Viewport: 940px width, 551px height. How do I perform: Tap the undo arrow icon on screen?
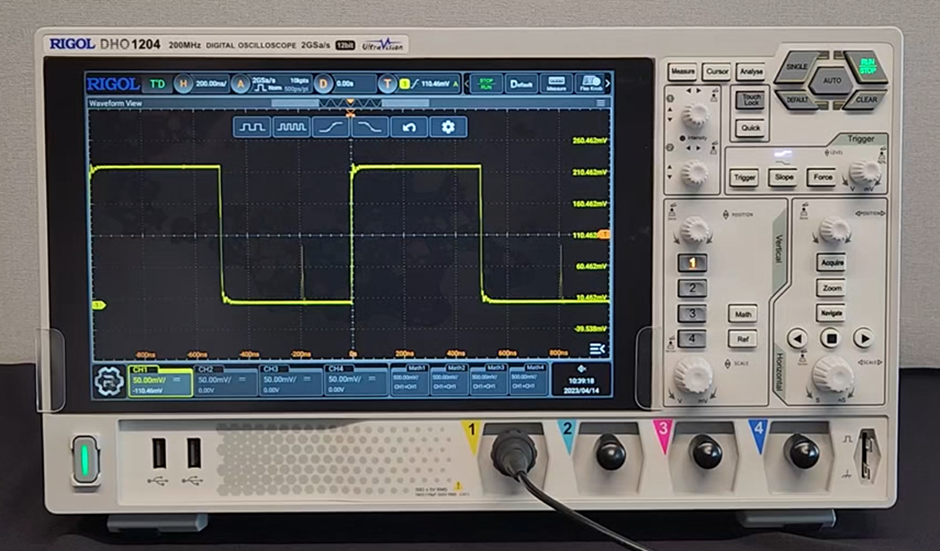click(409, 127)
